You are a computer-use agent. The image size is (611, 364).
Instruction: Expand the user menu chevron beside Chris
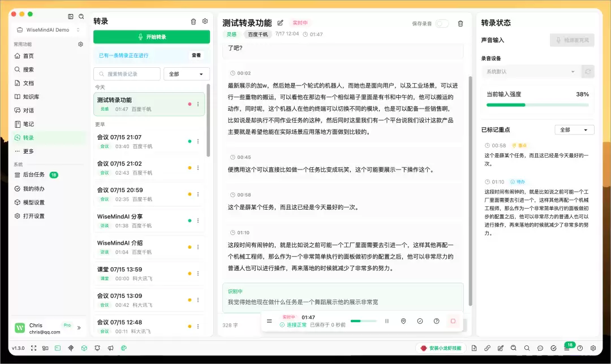[x=79, y=328]
